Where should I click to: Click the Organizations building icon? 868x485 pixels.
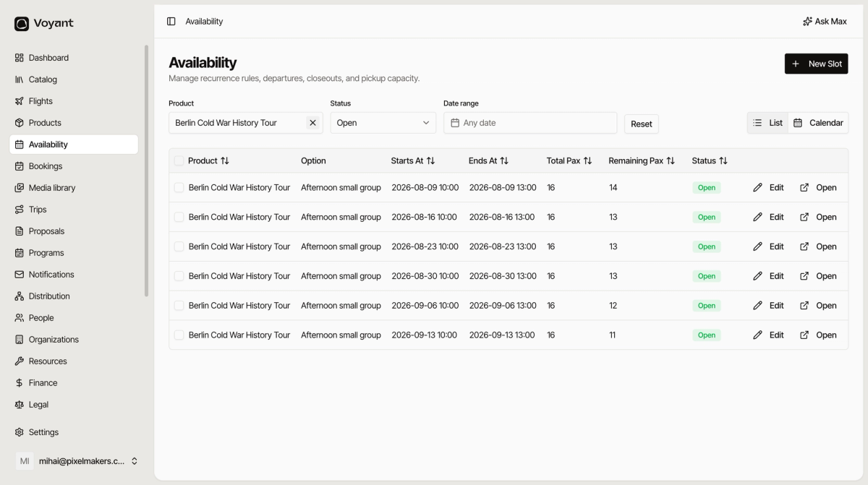coord(20,340)
